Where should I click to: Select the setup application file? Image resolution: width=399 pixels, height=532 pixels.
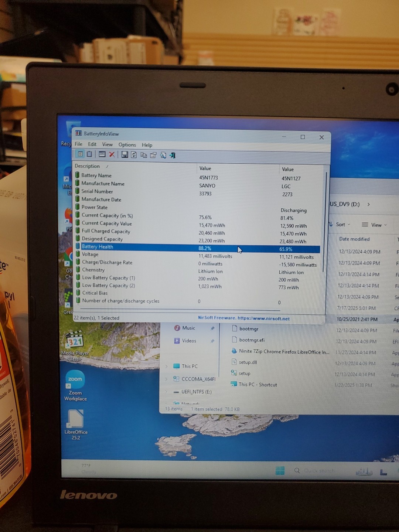(241, 373)
